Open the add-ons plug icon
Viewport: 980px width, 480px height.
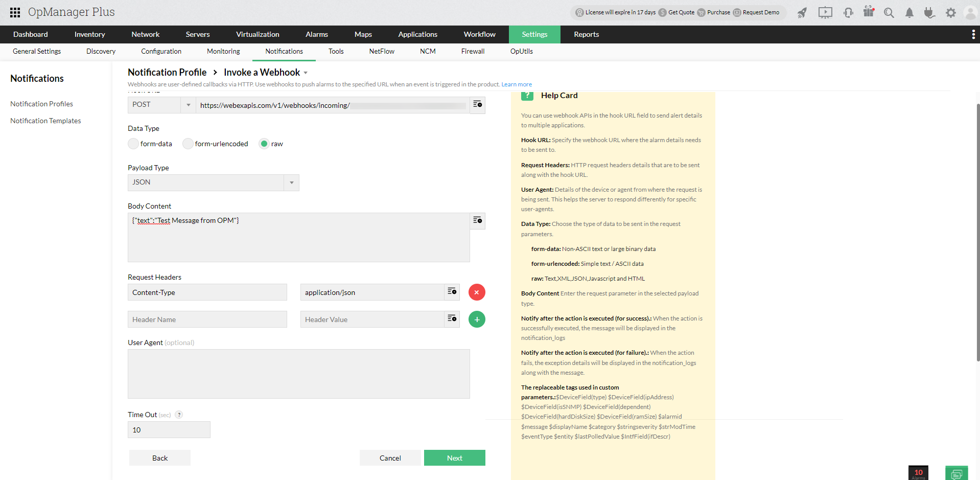point(929,12)
